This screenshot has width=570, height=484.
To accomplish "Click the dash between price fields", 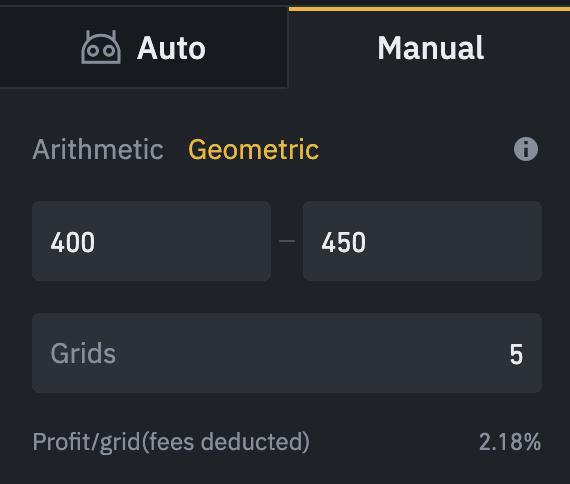I will tap(287, 241).
